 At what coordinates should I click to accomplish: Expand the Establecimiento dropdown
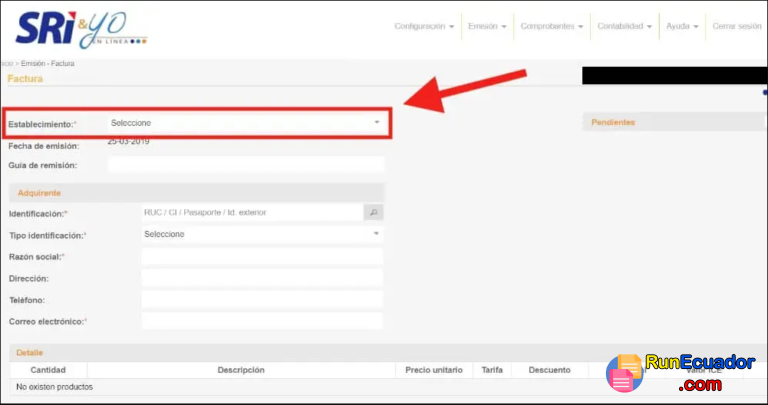[x=245, y=123]
